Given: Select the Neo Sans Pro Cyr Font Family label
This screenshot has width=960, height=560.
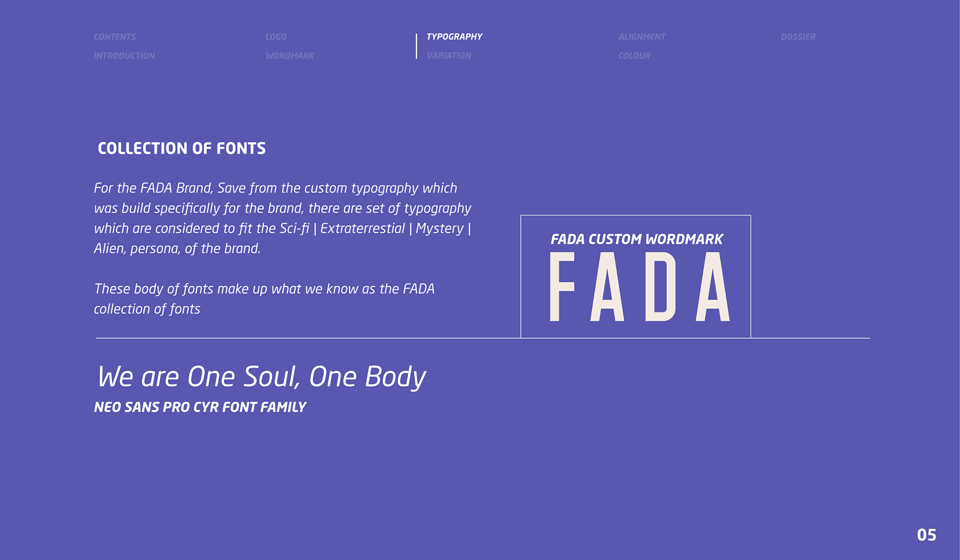Looking at the screenshot, I should (200, 407).
